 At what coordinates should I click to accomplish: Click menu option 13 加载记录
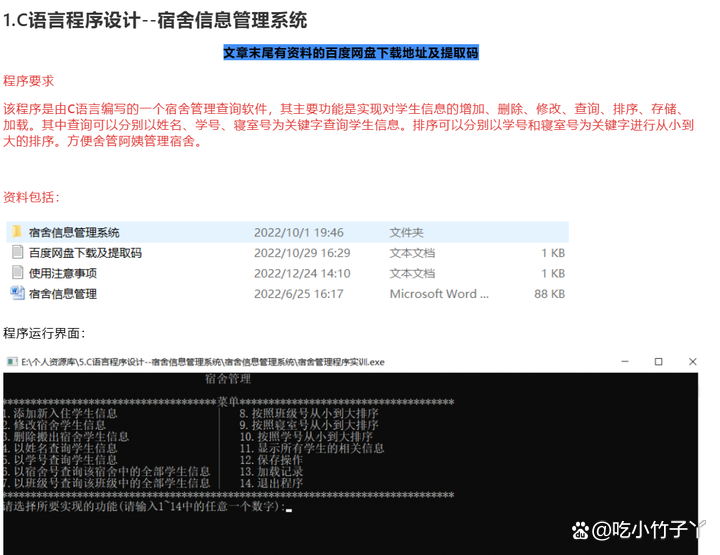[x=271, y=471]
